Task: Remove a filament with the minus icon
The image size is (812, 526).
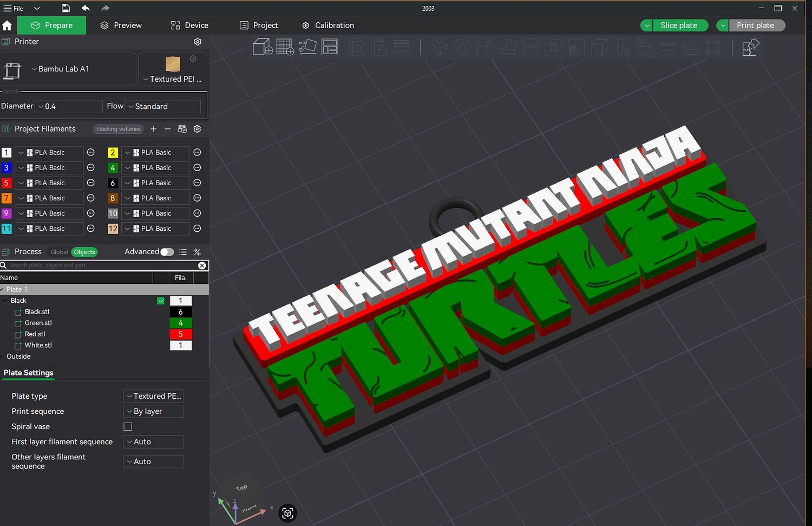Action: coord(168,129)
